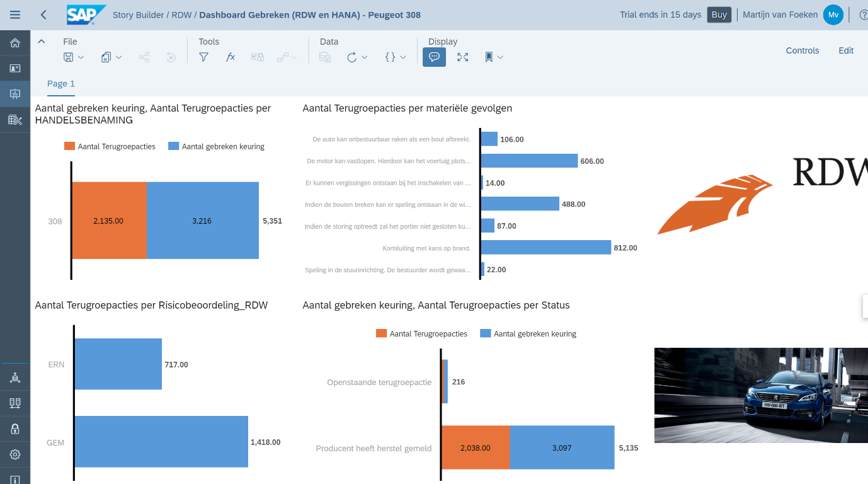Select the blue 3,216 bar segment
868x484 pixels.
[203, 221]
